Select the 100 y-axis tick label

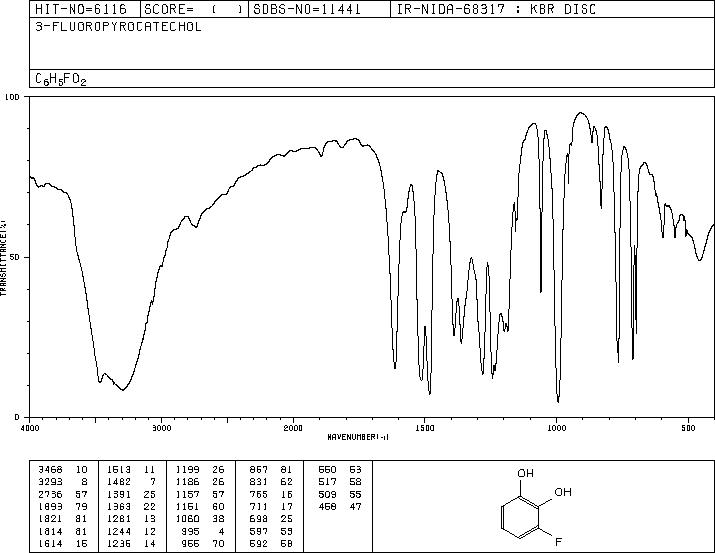(13, 97)
